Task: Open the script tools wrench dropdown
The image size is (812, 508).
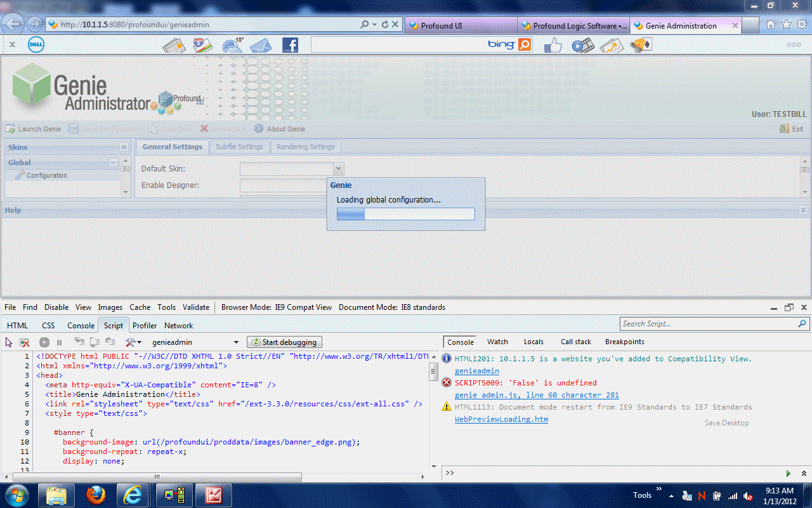Action: click(x=134, y=342)
